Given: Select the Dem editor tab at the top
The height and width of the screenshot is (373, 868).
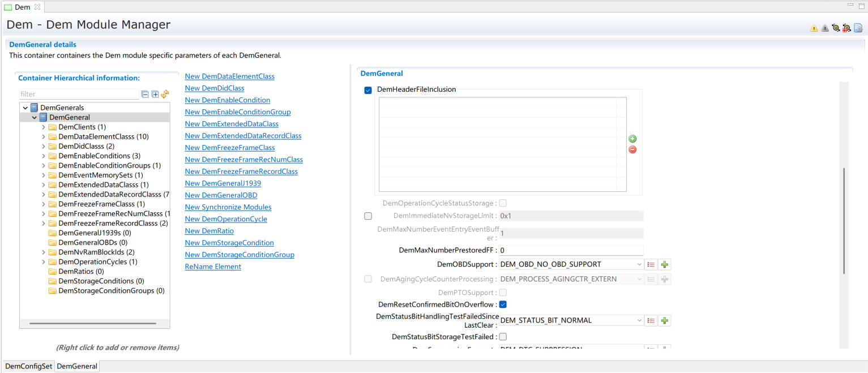Looking at the screenshot, I should pos(22,7).
